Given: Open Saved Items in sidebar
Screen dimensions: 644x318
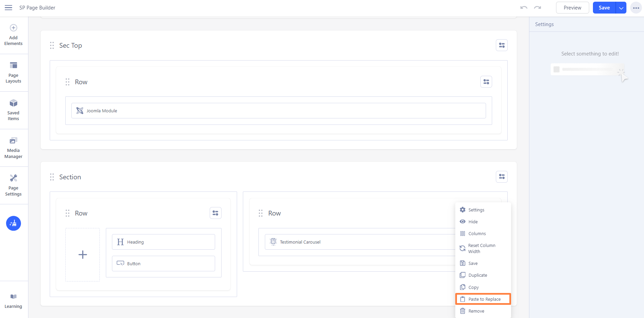Looking at the screenshot, I should coord(14,110).
